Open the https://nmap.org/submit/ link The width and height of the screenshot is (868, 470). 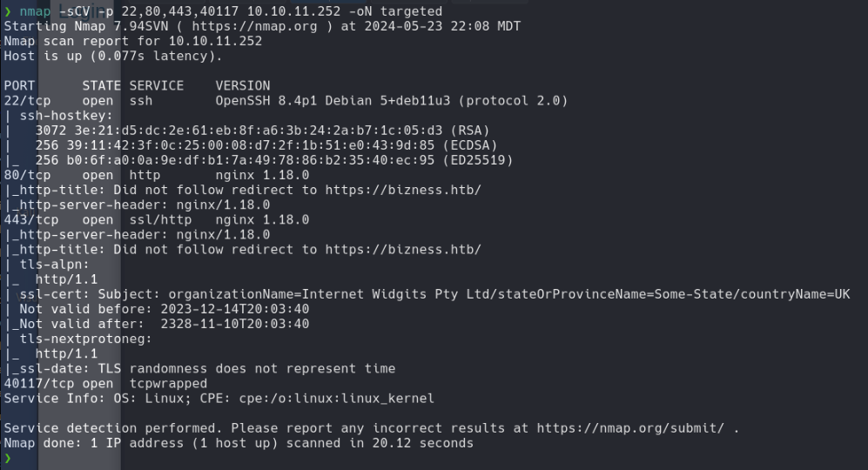(630, 428)
